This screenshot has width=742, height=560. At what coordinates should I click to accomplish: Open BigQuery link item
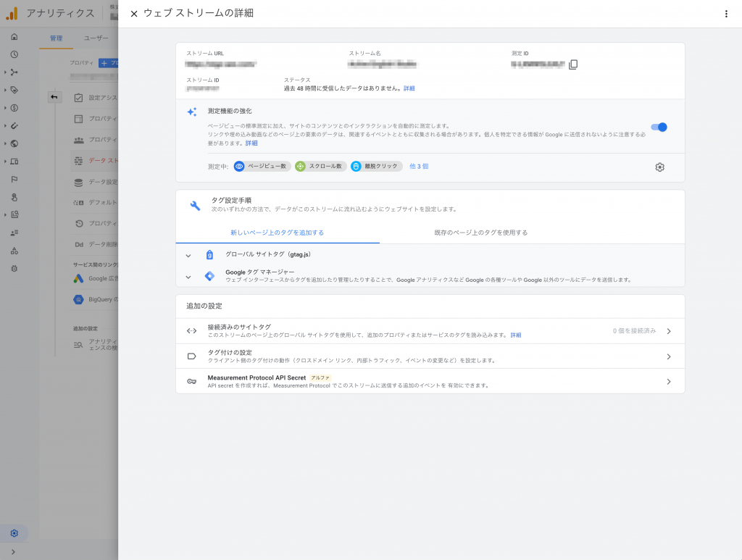click(95, 299)
